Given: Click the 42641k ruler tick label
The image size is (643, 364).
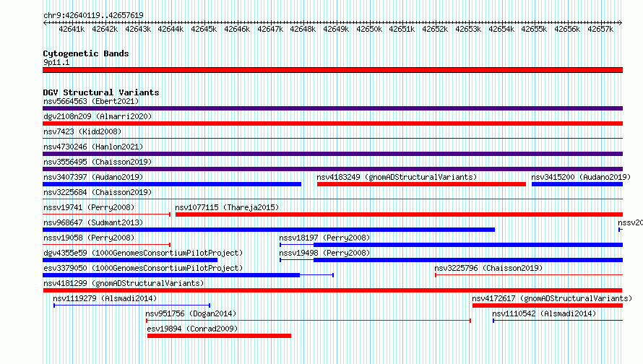Looking at the screenshot, I should pyautogui.click(x=72, y=29).
